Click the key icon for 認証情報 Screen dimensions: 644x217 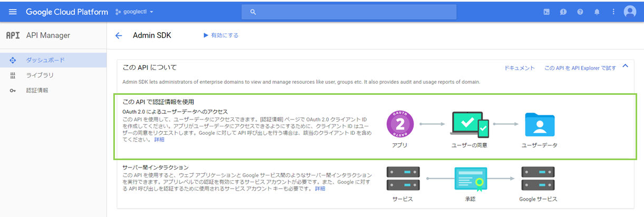pyautogui.click(x=13, y=91)
